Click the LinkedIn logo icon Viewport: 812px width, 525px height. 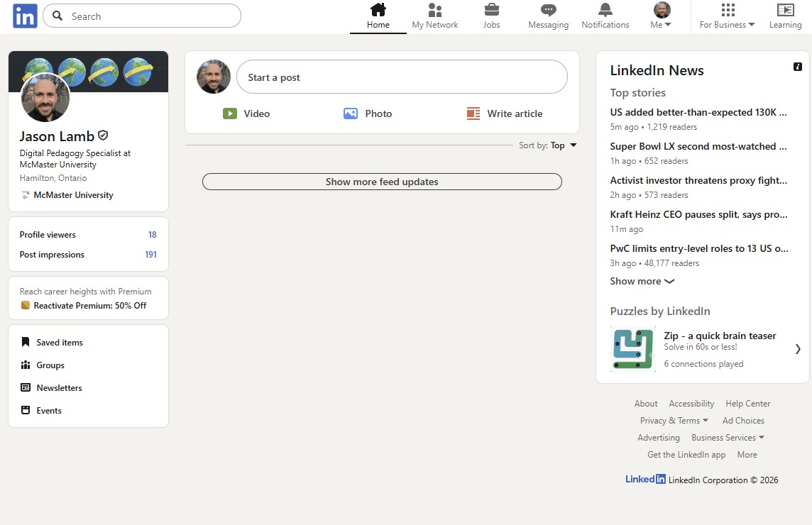click(25, 16)
